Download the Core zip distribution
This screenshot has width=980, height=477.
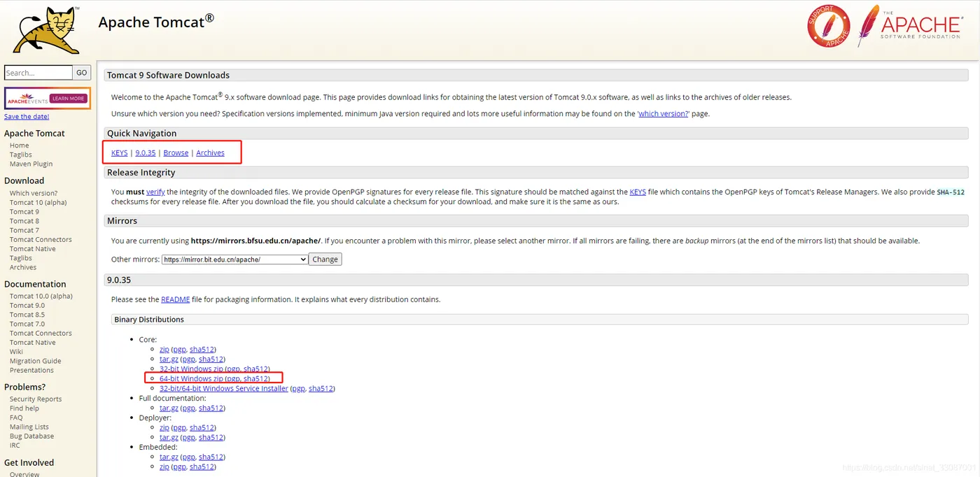click(164, 349)
